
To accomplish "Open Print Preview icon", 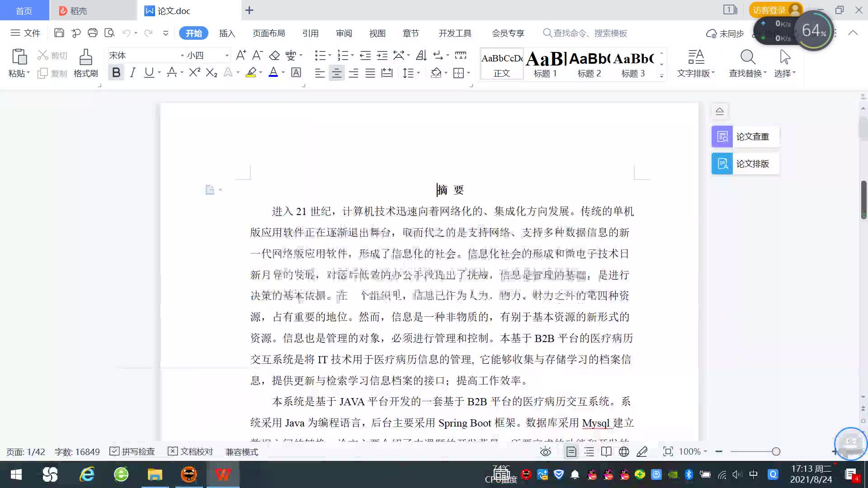I will [x=109, y=33].
